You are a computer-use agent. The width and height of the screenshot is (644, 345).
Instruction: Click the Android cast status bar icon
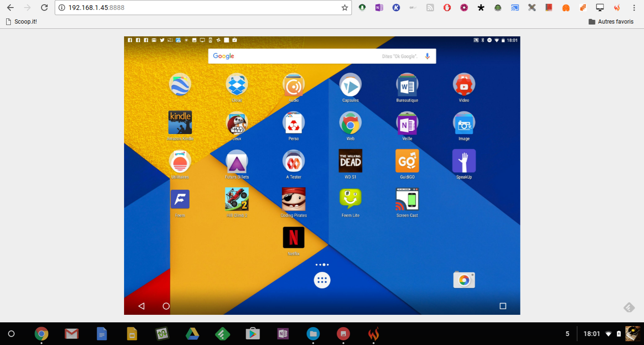click(x=476, y=40)
